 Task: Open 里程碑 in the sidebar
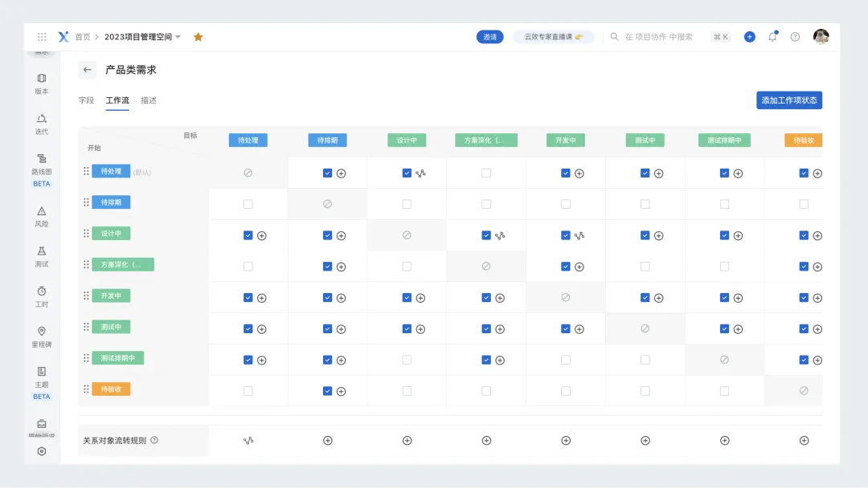[x=42, y=337]
